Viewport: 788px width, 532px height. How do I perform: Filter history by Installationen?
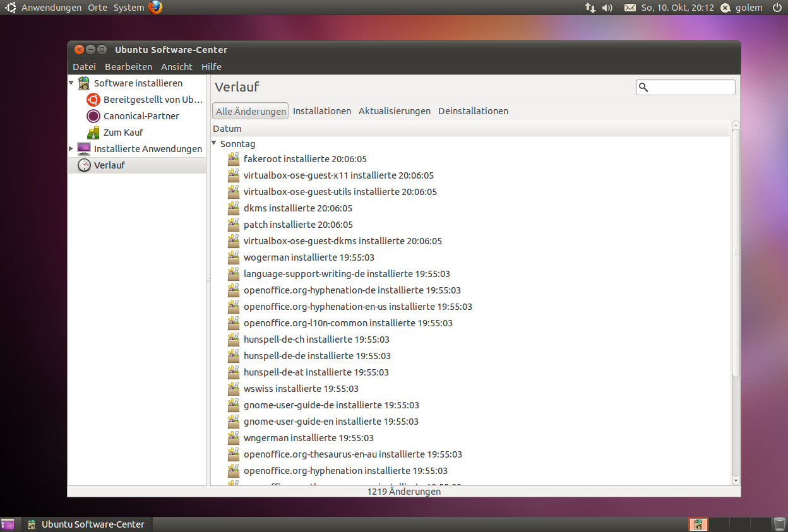[x=322, y=111]
